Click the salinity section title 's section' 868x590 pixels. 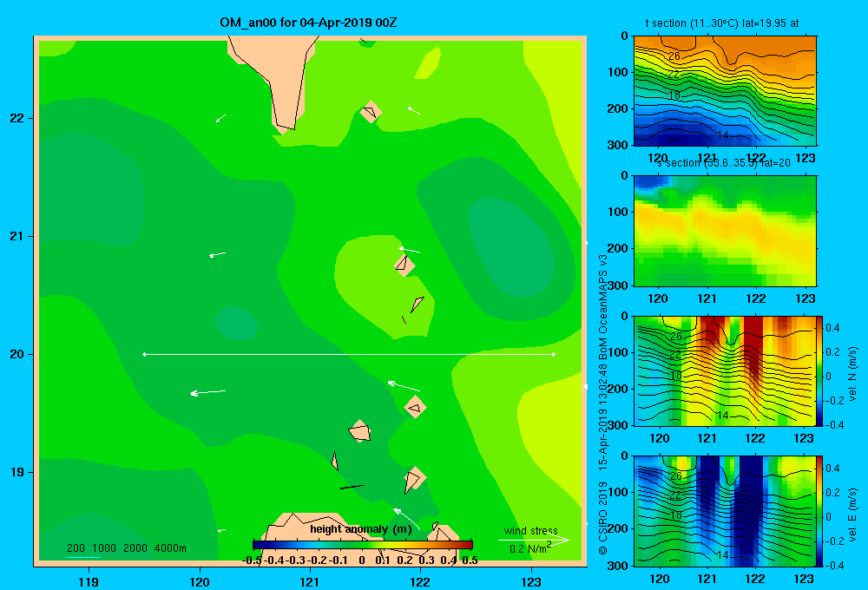678,163
